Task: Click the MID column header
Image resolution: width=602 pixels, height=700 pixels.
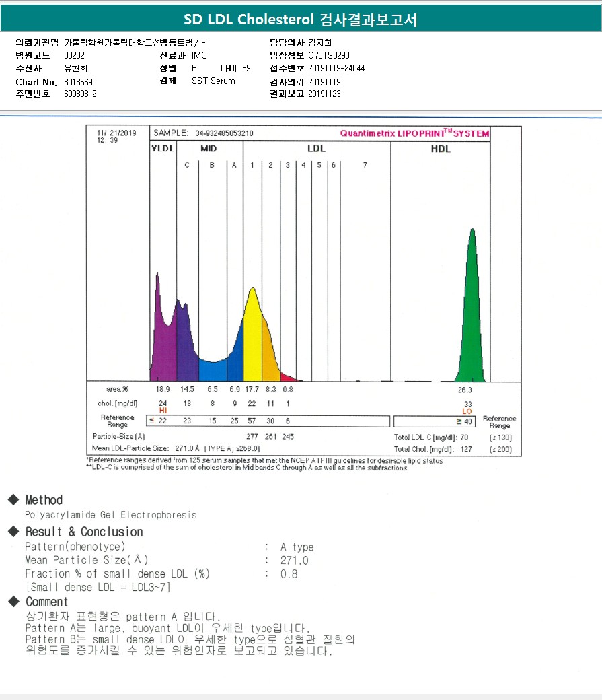Action: [x=209, y=149]
